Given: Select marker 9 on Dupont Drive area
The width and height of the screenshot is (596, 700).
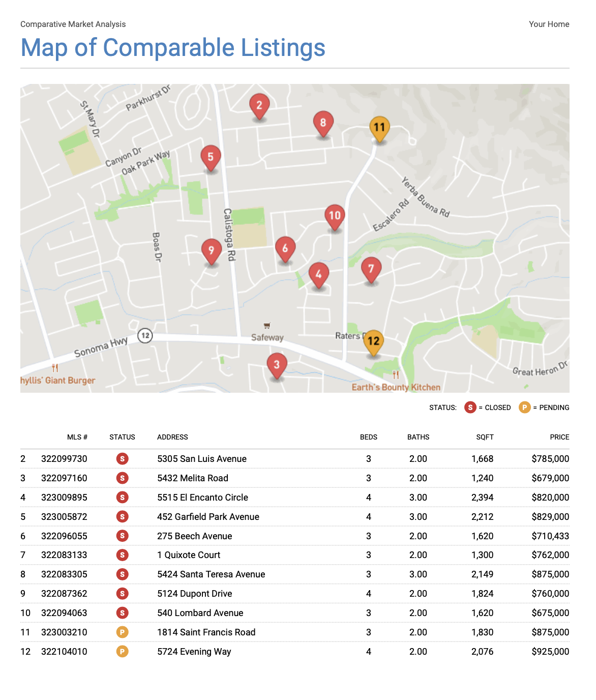Looking at the screenshot, I should click(211, 250).
